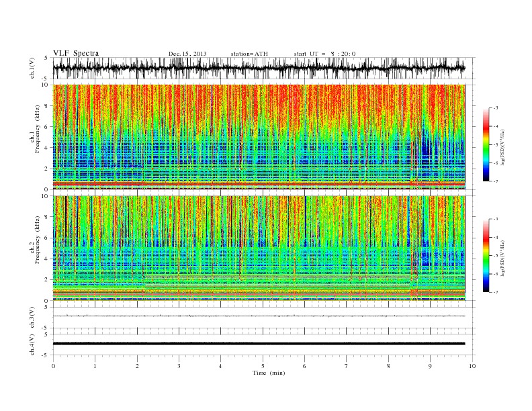Click the "-5" tick on ch.1 colorbar

[496, 145]
